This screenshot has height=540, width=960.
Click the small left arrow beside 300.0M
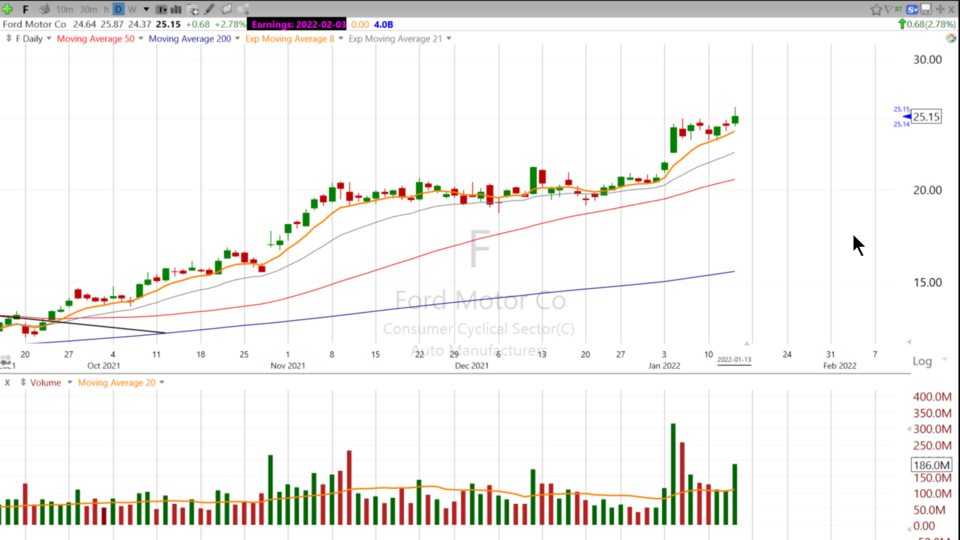(x=909, y=429)
